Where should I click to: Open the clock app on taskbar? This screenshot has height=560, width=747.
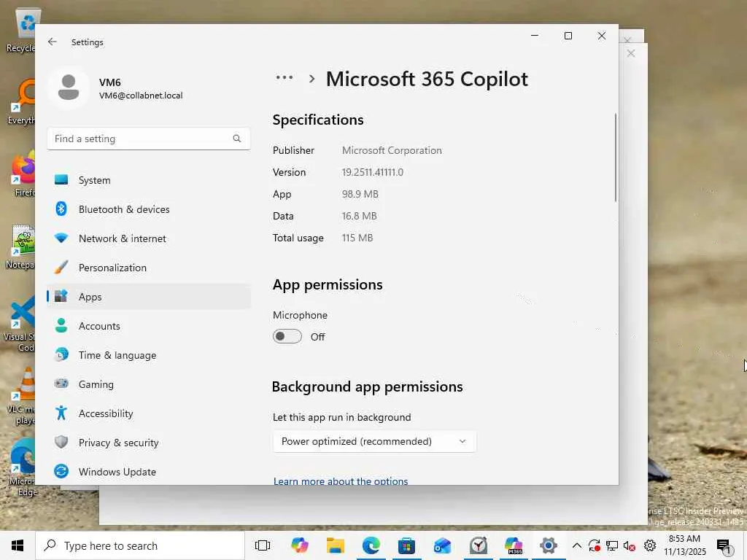479,545
